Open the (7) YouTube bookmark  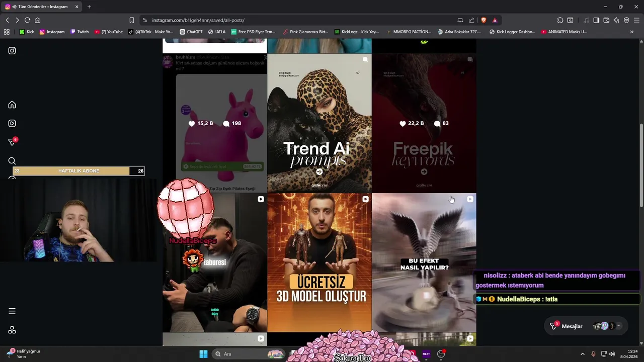pyautogui.click(x=109, y=32)
